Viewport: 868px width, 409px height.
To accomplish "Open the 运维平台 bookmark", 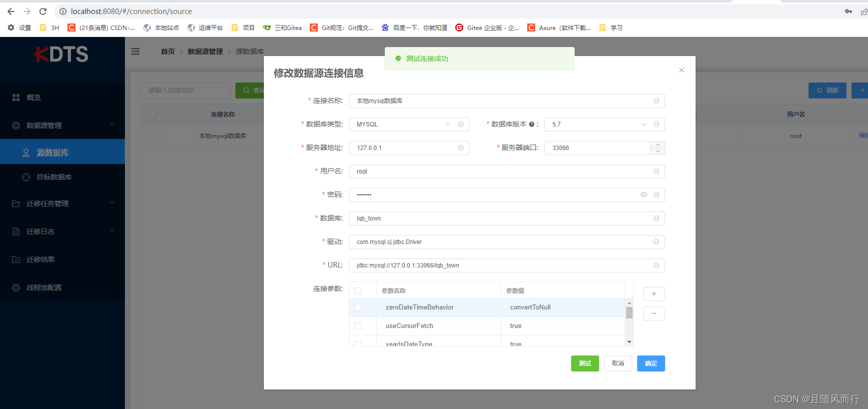I will click(205, 27).
